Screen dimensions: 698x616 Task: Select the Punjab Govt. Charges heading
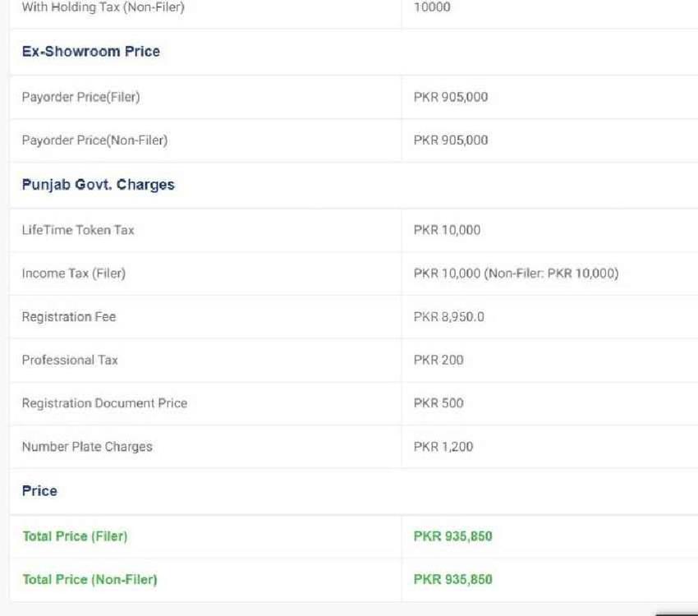(98, 185)
